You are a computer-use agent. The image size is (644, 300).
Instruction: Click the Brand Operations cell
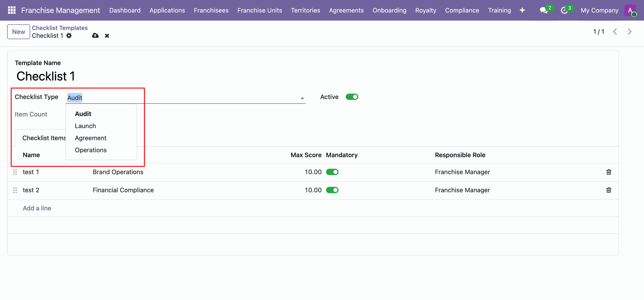tap(118, 172)
